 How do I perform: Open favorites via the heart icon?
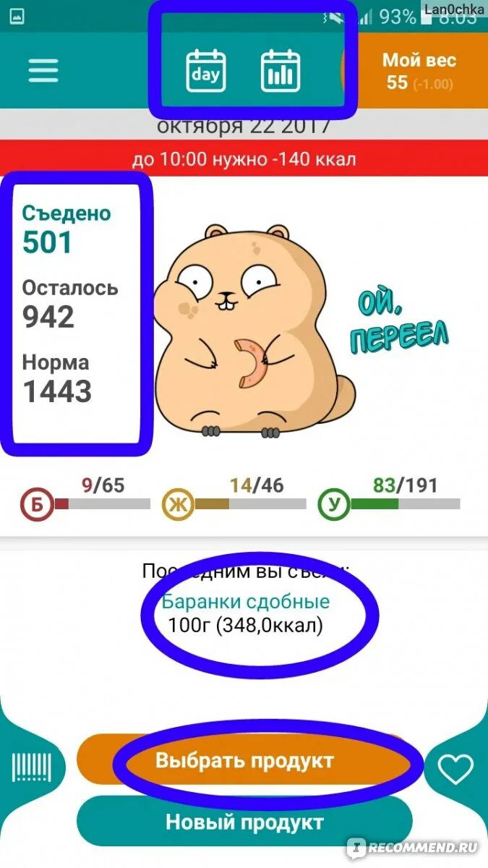click(456, 768)
